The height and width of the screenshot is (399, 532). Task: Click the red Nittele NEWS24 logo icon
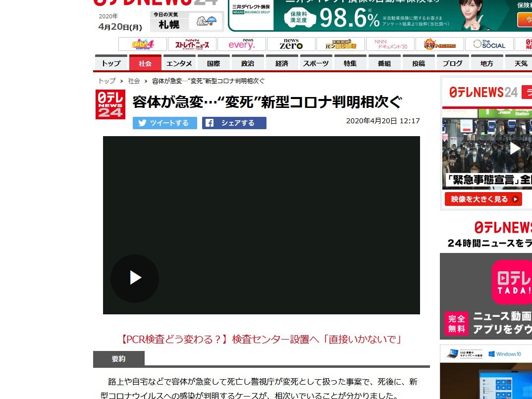[110, 104]
